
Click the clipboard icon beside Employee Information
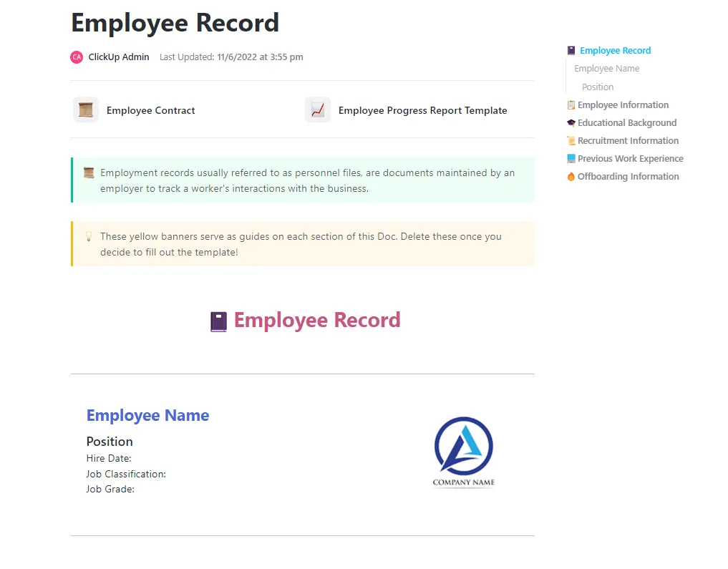(571, 105)
